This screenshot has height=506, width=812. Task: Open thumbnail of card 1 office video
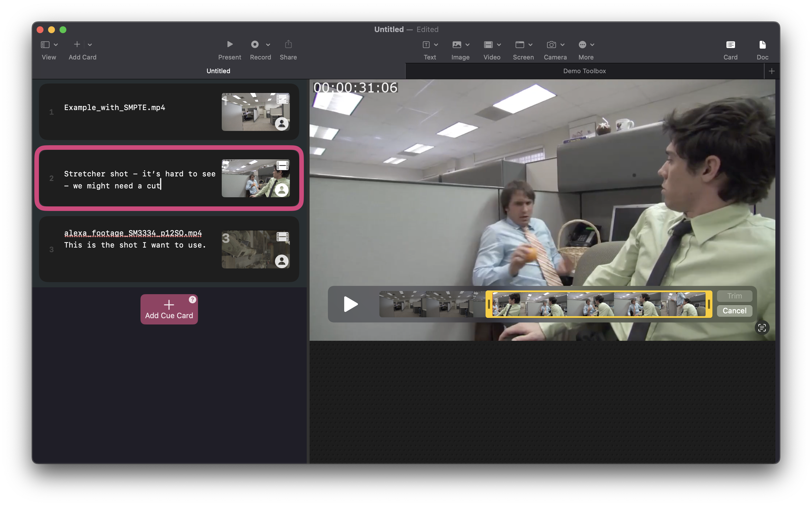[x=256, y=112]
